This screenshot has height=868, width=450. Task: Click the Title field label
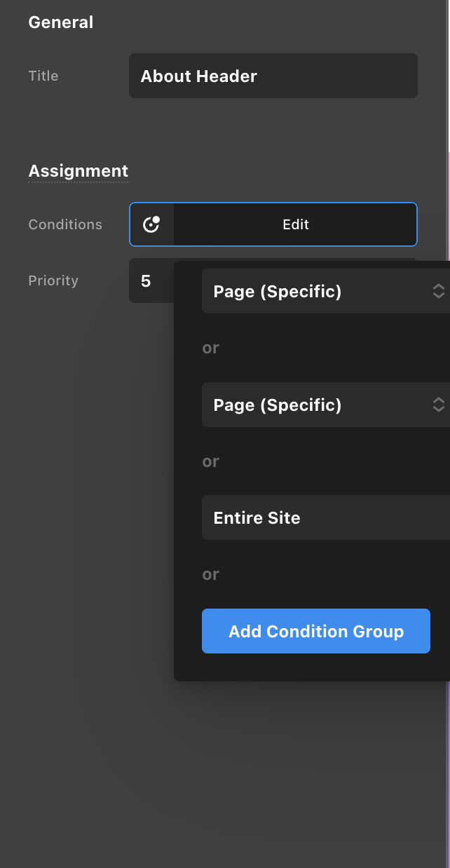click(43, 76)
